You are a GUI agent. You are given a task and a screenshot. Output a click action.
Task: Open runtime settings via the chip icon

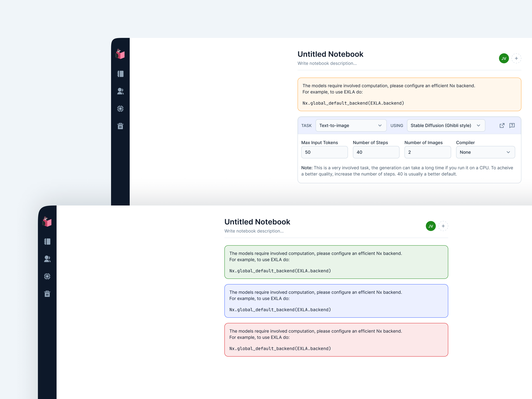coord(120,108)
